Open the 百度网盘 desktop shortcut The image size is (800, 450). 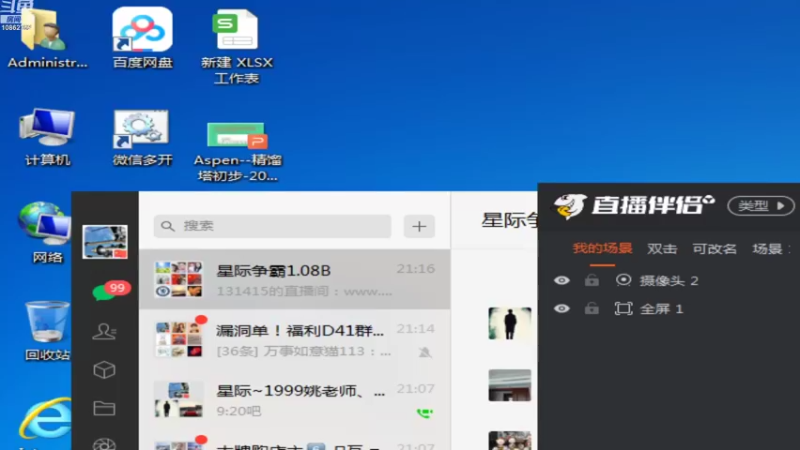coord(142,38)
